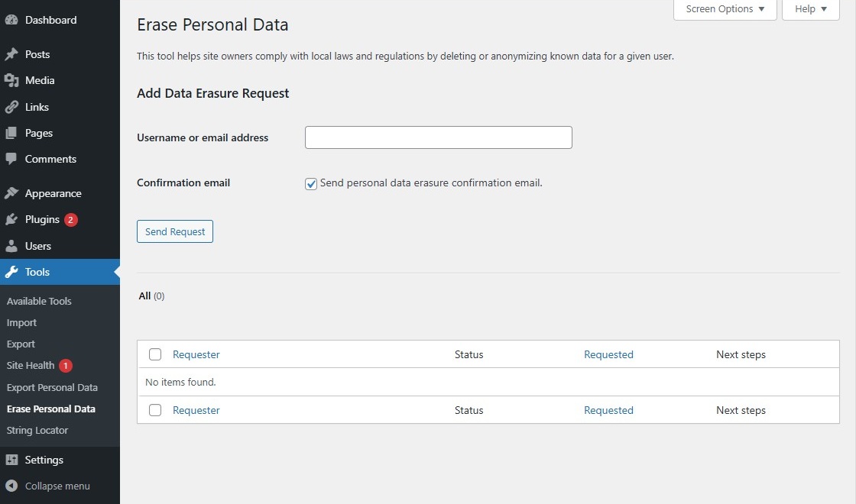The image size is (856, 504).
Task: Sort by Requested in table header
Action: 608,354
